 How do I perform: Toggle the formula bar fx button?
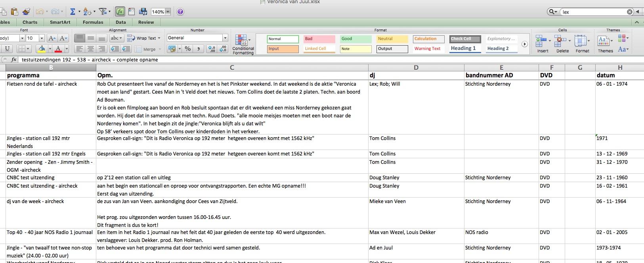pos(120,12)
